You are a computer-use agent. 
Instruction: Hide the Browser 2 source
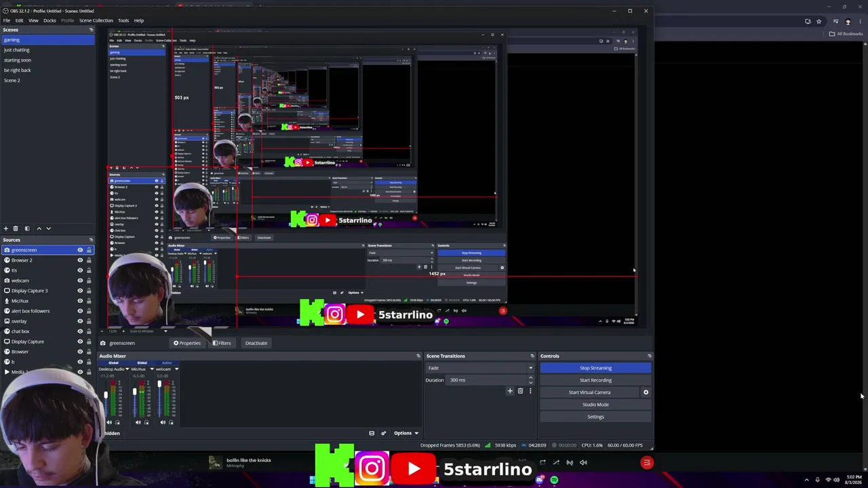click(x=80, y=260)
